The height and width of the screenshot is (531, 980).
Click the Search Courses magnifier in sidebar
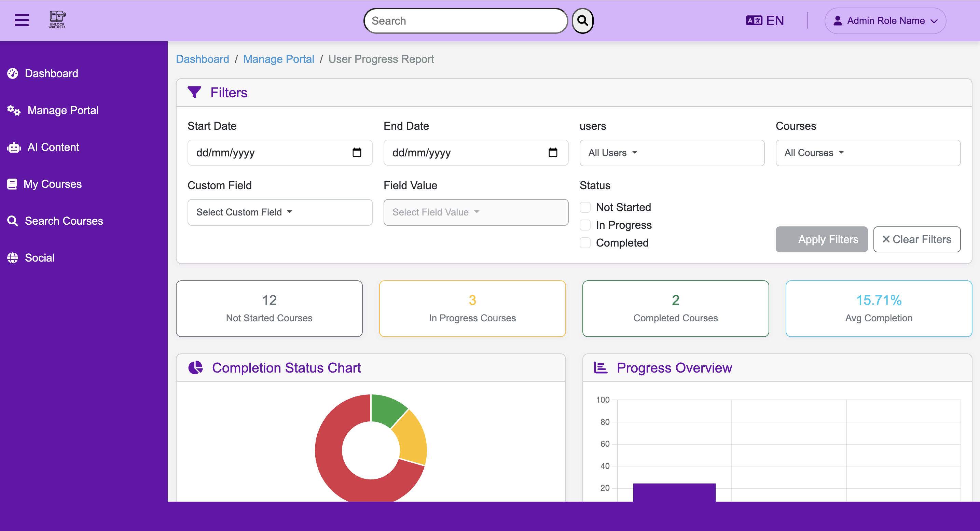coord(13,221)
